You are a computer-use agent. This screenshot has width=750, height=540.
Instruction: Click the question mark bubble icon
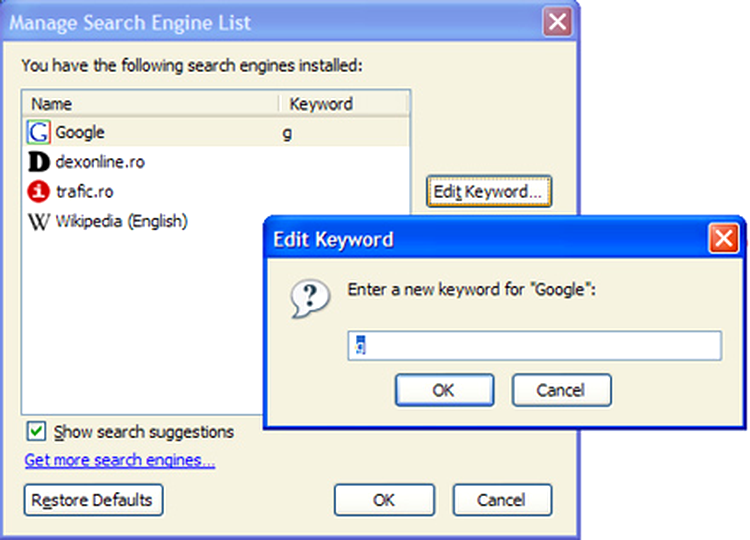310,299
